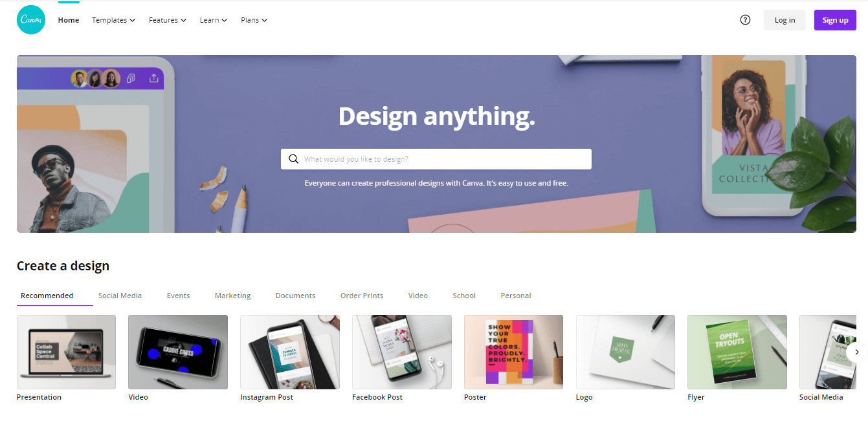868x421 pixels.
Task: Select the Poster design thumbnail
Action: pos(513,352)
